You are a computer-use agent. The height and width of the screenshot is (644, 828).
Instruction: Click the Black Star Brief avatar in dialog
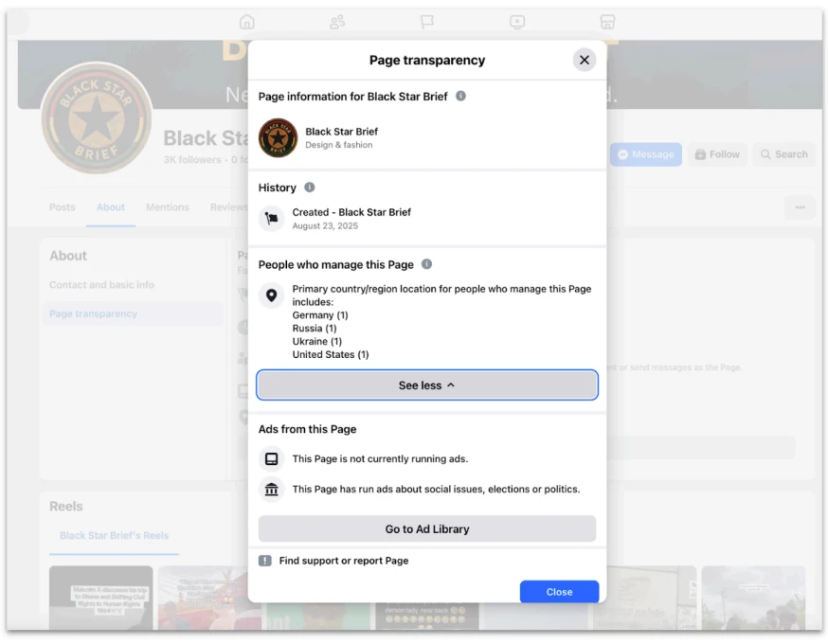278,137
